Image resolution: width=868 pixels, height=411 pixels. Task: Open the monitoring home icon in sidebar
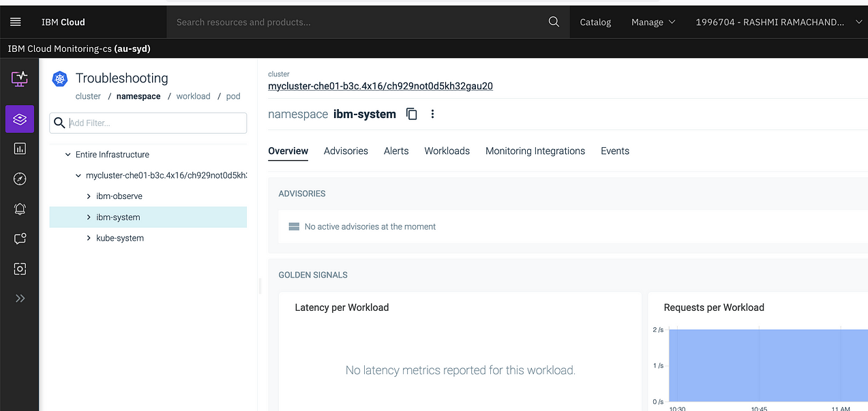20,78
